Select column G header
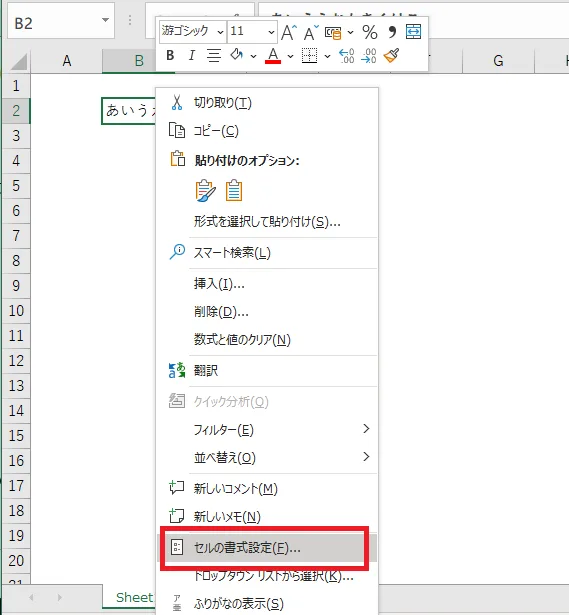Image resolution: width=569 pixels, height=615 pixels. 498,61
